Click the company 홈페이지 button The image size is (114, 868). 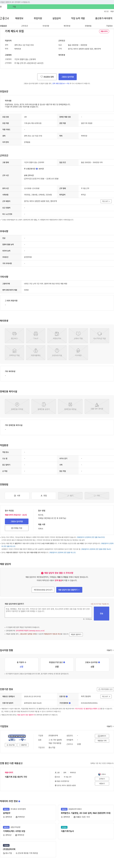(102, 736)
